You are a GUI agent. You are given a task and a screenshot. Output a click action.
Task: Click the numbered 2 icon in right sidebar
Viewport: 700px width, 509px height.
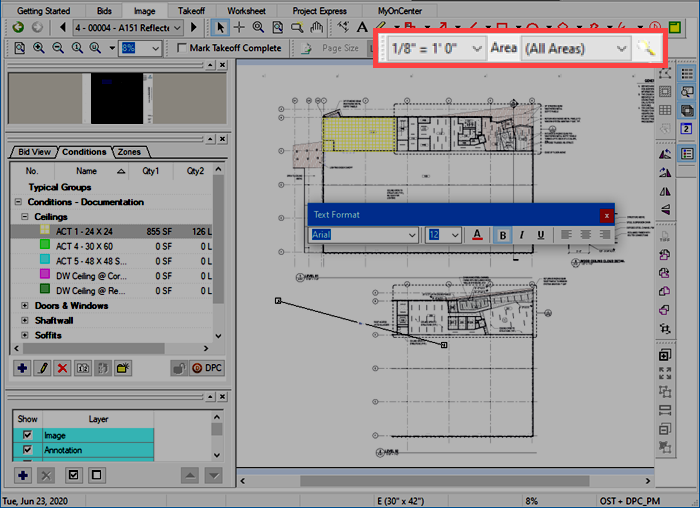coord(687,129)
